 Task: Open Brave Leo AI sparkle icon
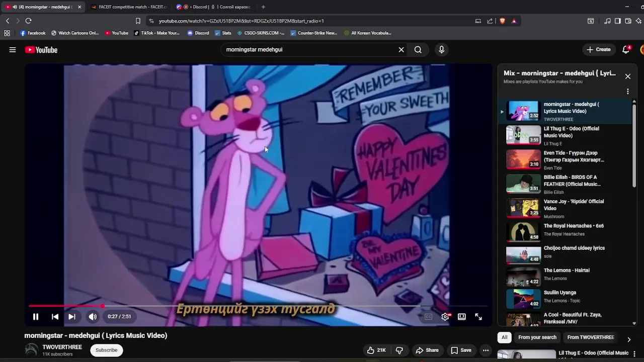click(639, 21)
